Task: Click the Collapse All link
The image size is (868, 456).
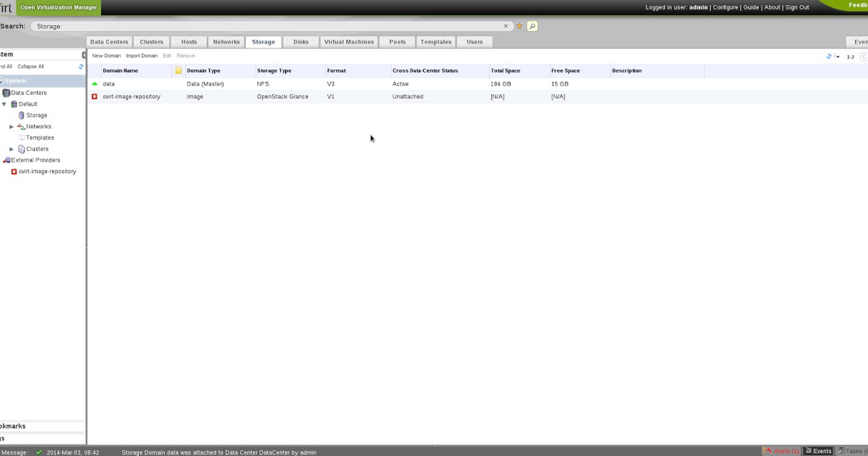Action: point(30,67)
